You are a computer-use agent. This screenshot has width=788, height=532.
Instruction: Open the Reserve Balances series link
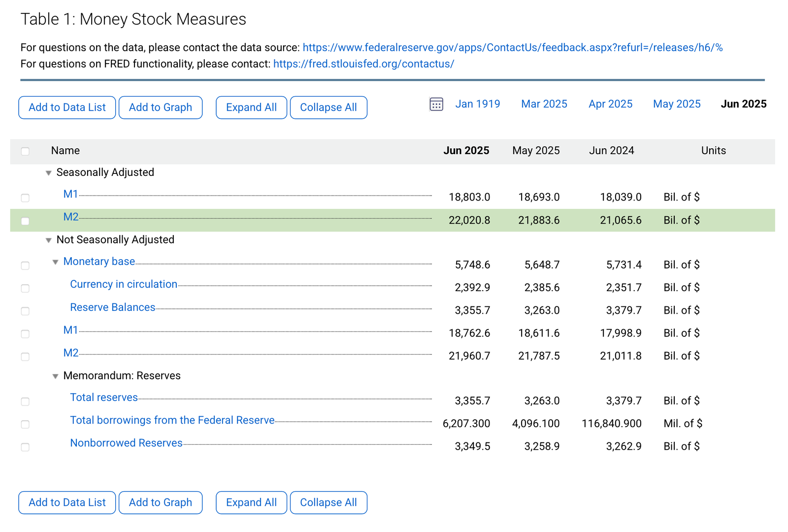click(x=112, y=307)
